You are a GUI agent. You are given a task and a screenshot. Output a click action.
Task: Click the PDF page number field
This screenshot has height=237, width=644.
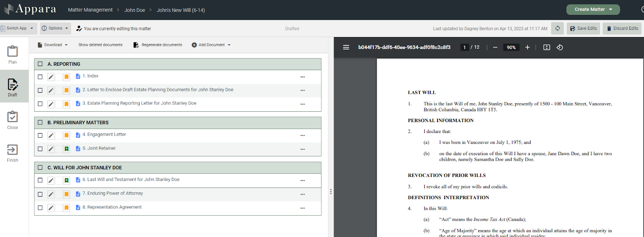(464, 47)
